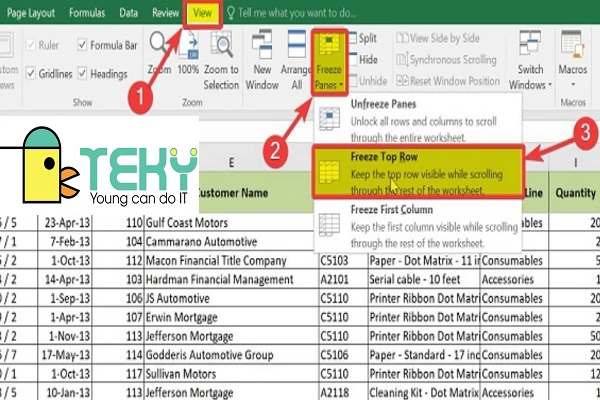600x400 pixels.
Task: Expand the Freeze Panes dropdown
Action: click(x=329, y=62)
